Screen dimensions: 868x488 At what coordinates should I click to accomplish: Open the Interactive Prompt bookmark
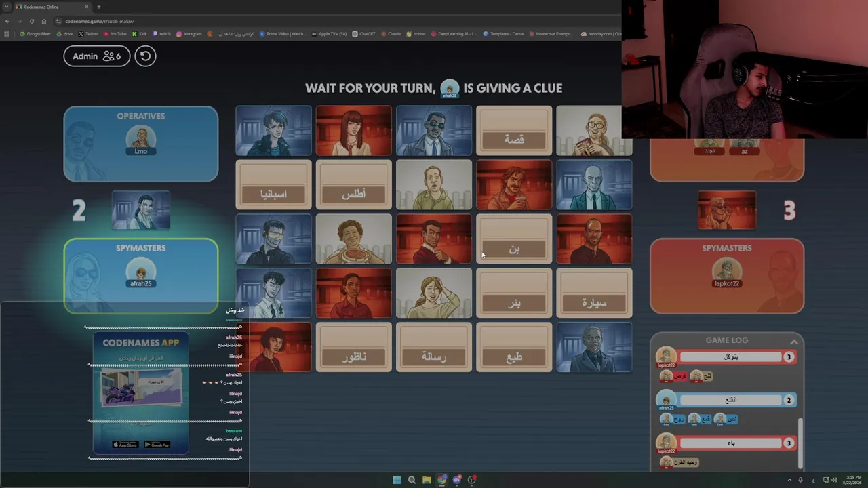551,34
